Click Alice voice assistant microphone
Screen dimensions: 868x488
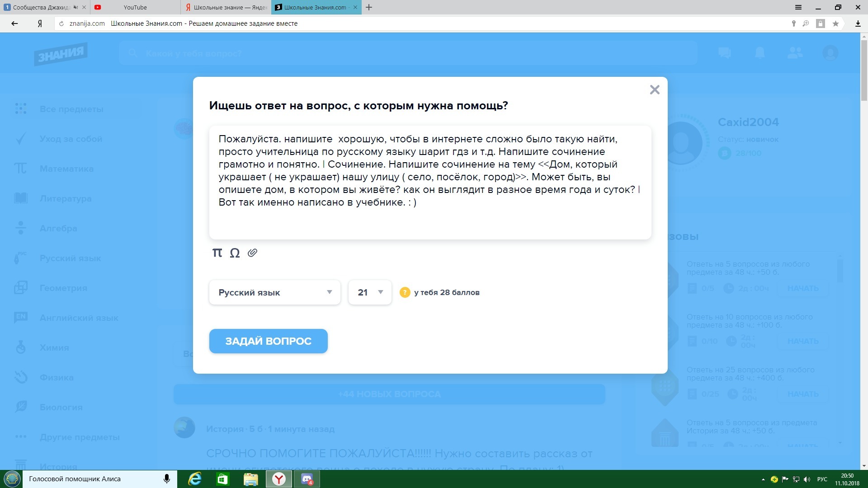[x=166, y=479]
